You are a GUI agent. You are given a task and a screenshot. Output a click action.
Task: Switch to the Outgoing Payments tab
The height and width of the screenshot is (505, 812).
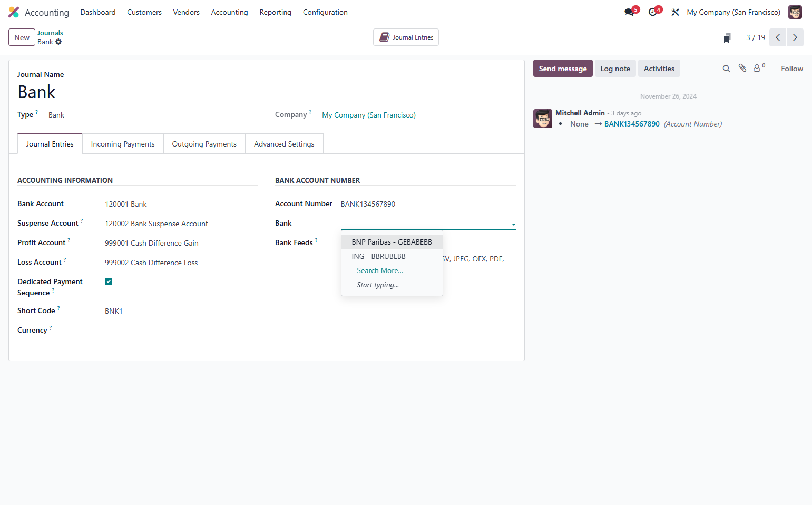(x=204, y=144)
